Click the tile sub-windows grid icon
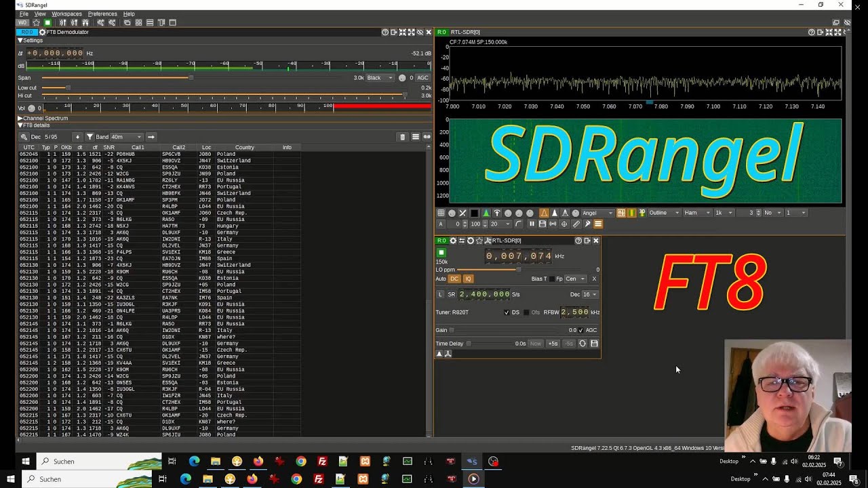 (138, 22)
